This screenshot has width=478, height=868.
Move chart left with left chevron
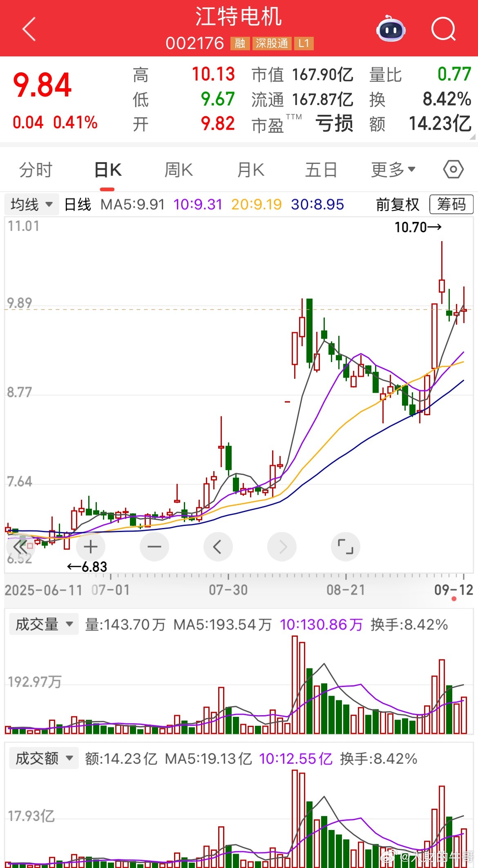[218, 546]
